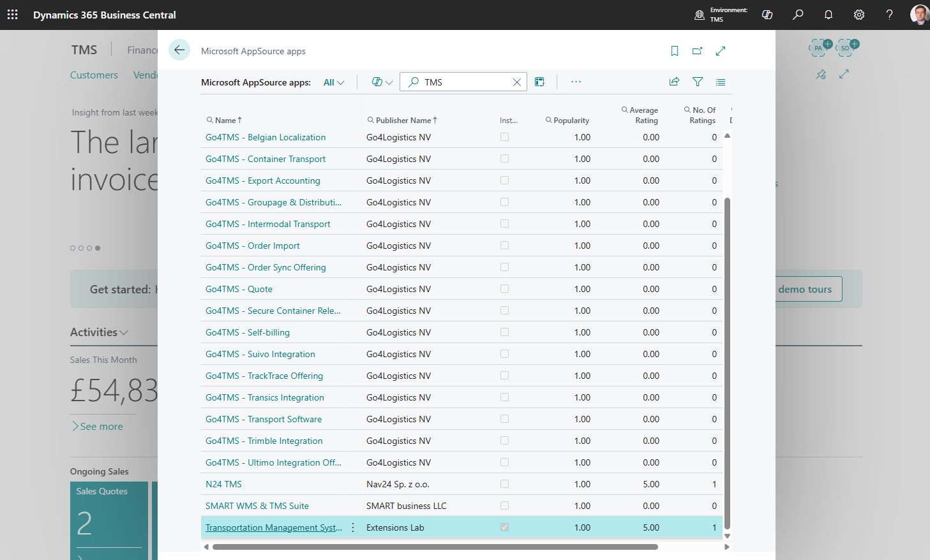Open row options for Transportation Management System
The width and height of the screenshot is (930, 560).
coord(353,527)
